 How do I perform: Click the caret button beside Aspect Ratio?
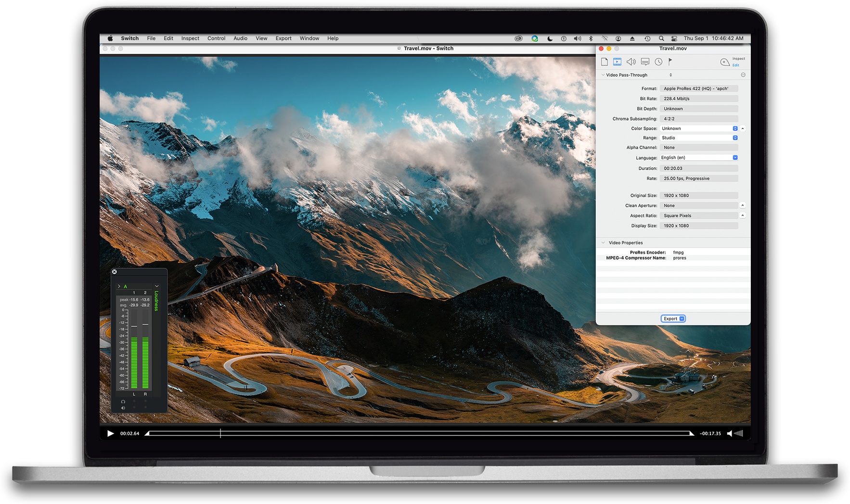click(743, 215)
